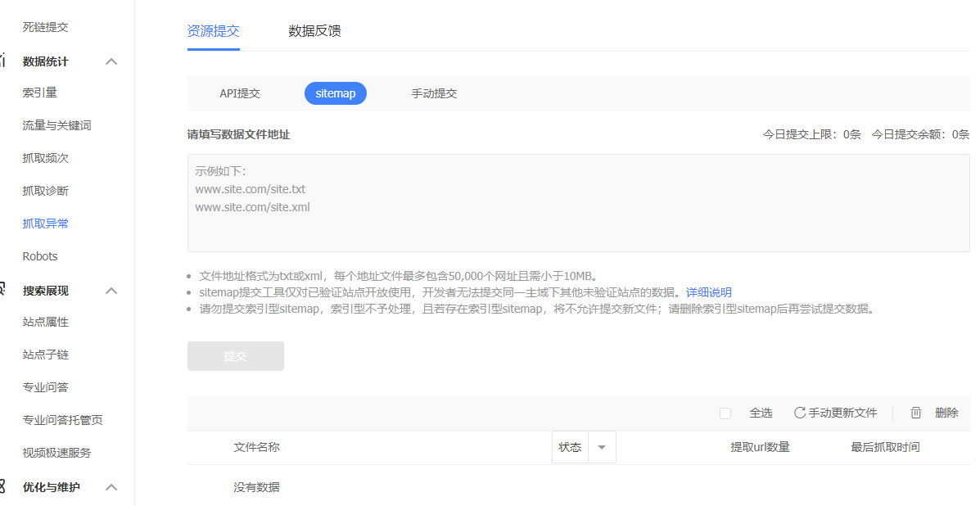The image size is (980, 506).
Task: Open Robots in the sidebar
Action: pos(40,257)
